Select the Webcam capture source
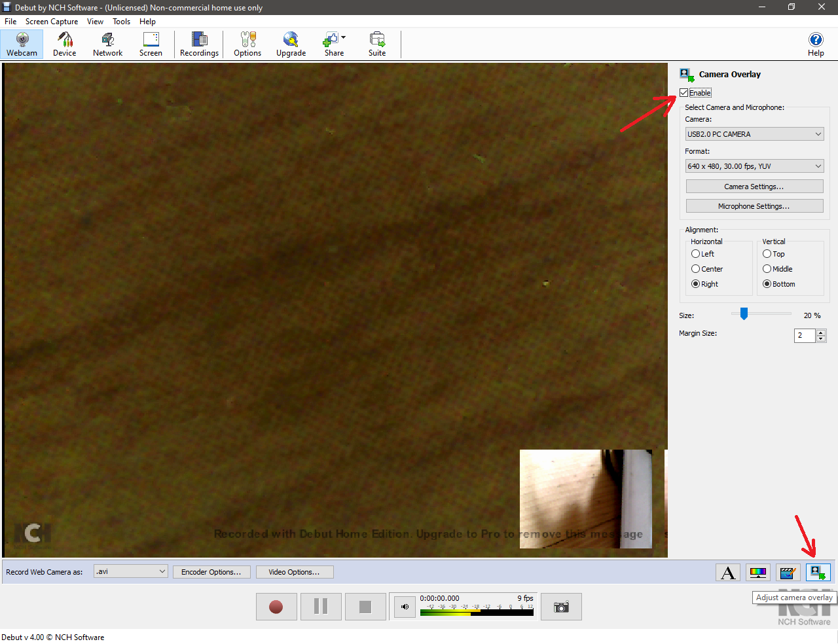Screen dimensions: 838x644 coord(22,45)
